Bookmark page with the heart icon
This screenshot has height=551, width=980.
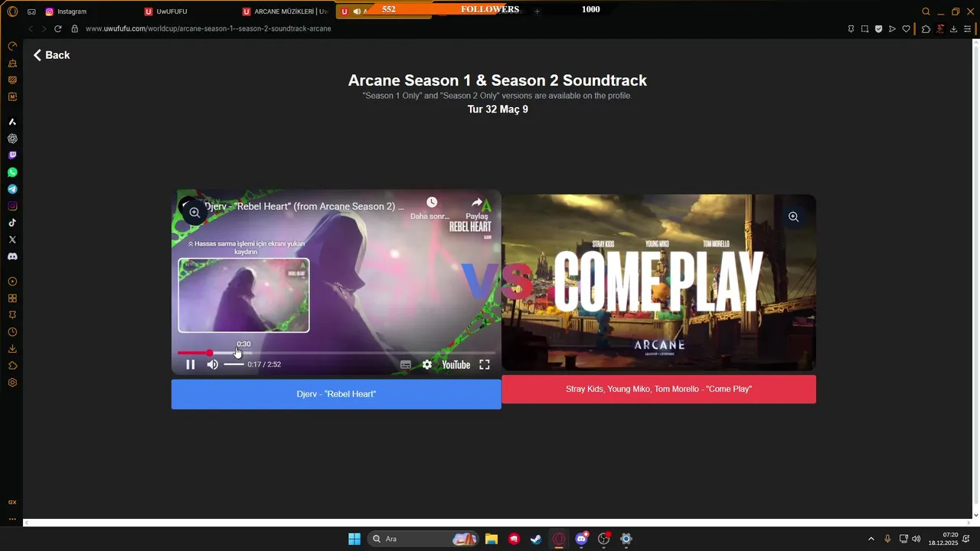pyautogui.click(x=906, y=29)
